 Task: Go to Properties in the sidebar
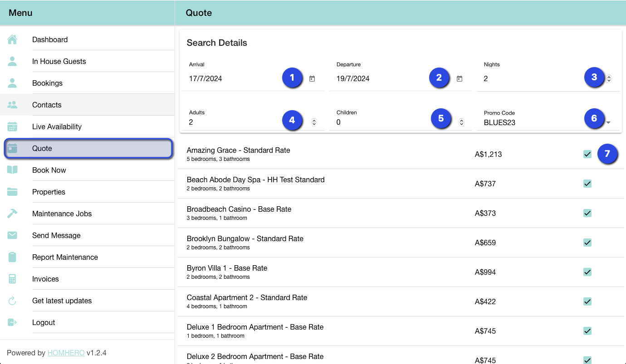49,192
